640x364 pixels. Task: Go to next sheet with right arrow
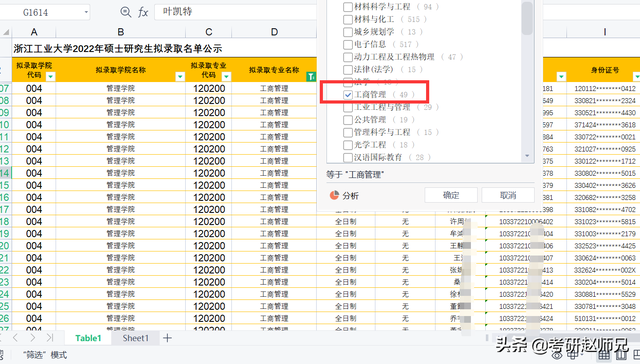33,338
